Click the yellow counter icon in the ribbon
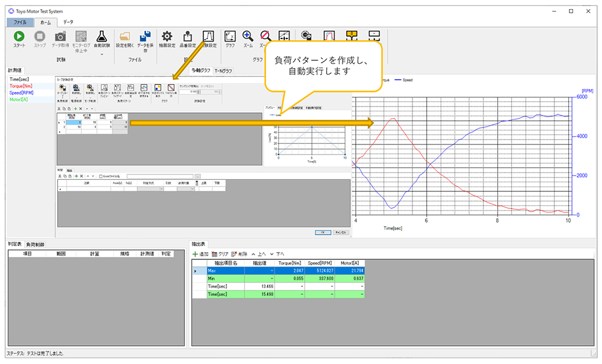The height and width of the screenshot is (364, 602). pyautogui.click(x=352, y=35)
